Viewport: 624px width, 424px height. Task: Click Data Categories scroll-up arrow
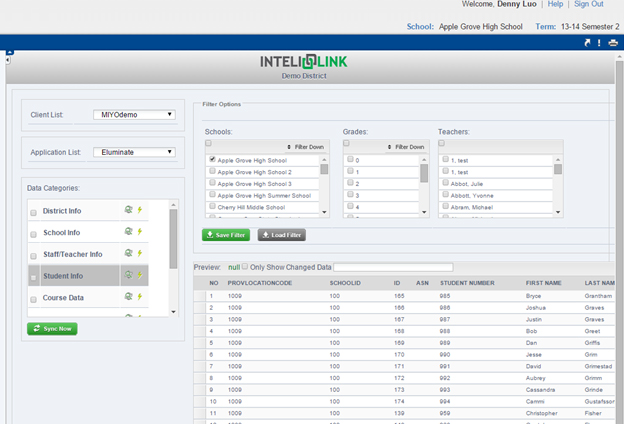173,205
